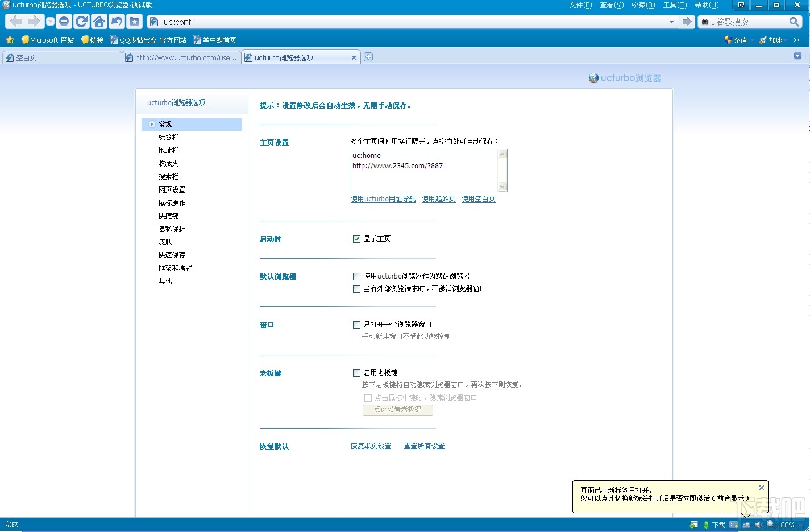Click the magnifier search icon

point(794,22)
